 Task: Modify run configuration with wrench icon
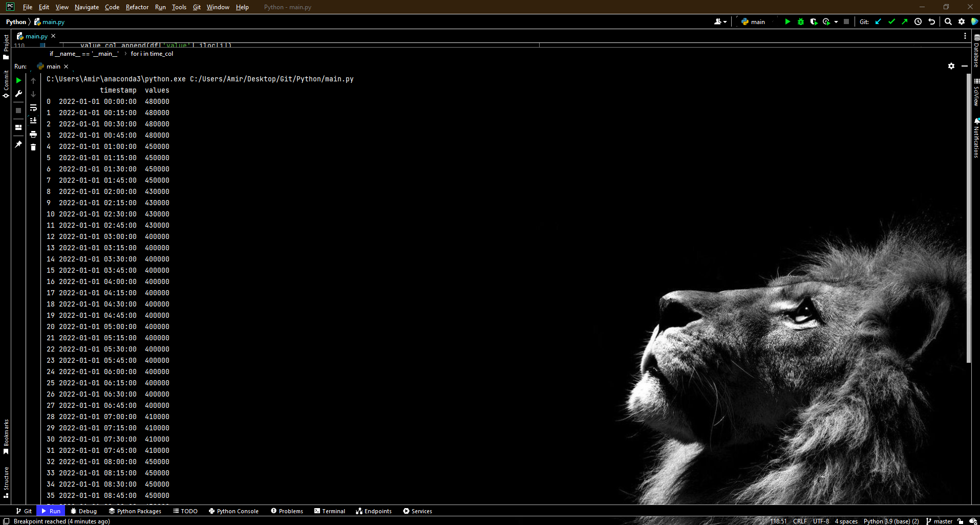18,94
